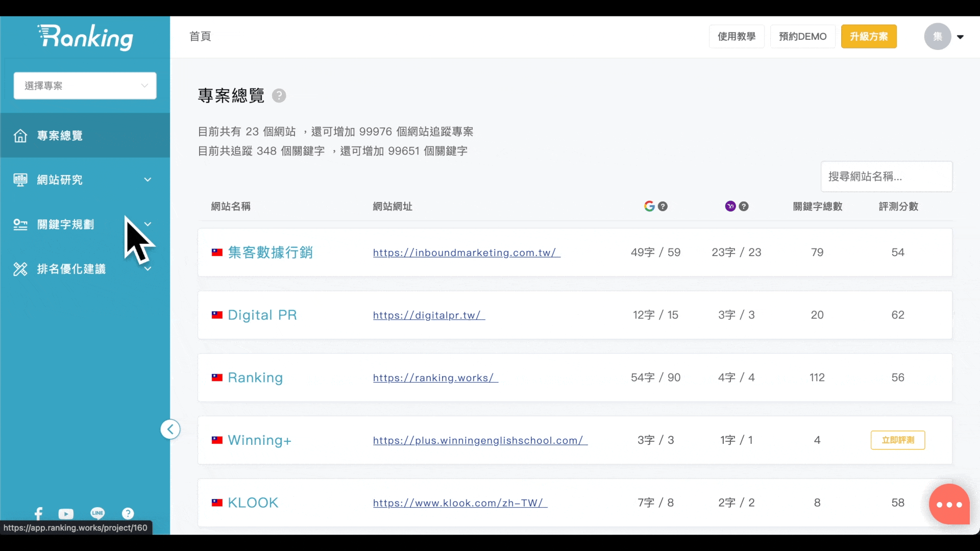Click the 23字 / 23 Yahoo value
980x551 pixels.
click(737, 252)
